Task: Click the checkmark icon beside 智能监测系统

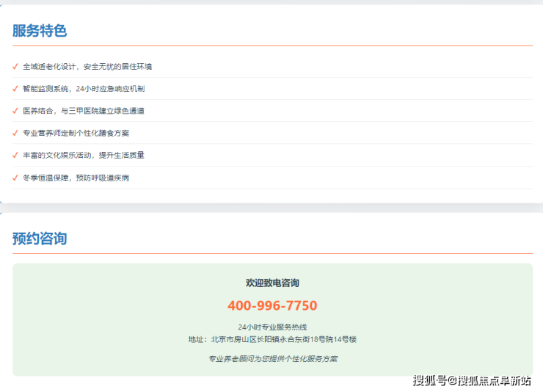Action: [15, 89]
